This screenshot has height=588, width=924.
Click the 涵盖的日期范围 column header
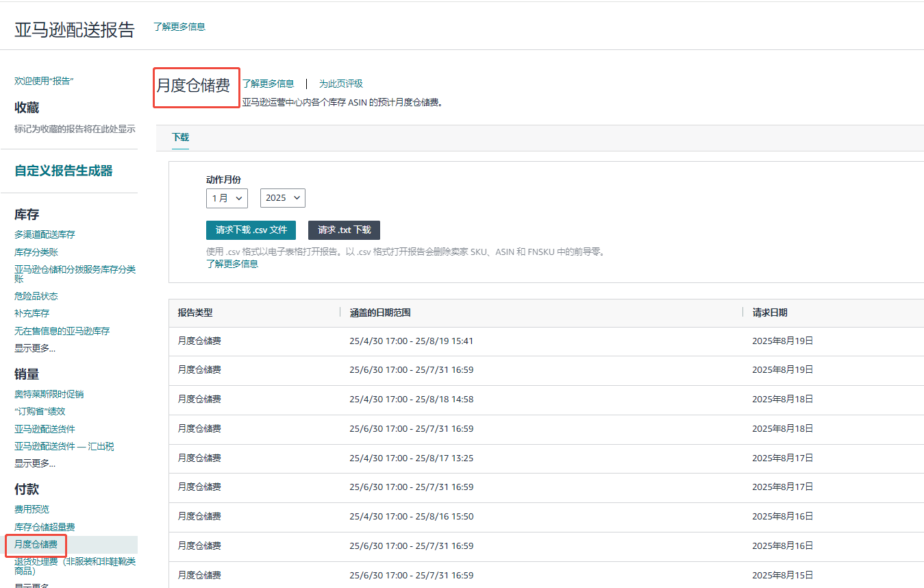click(x=380, y=313)
